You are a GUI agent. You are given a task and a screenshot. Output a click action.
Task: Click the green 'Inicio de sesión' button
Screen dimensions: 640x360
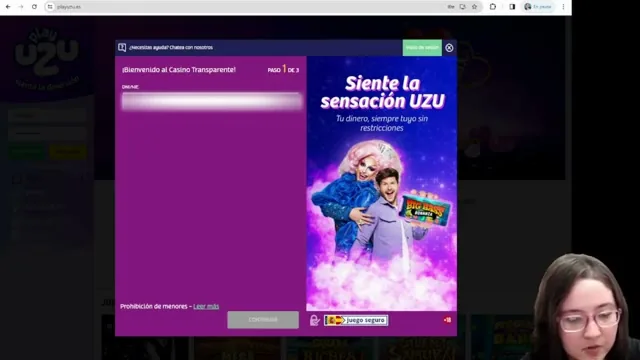tap(422, 47)
